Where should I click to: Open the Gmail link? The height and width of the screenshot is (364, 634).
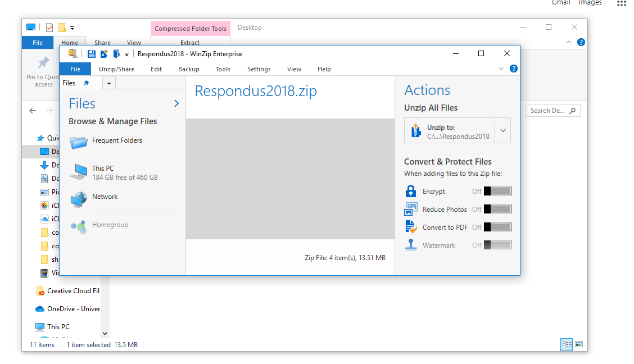561,3
